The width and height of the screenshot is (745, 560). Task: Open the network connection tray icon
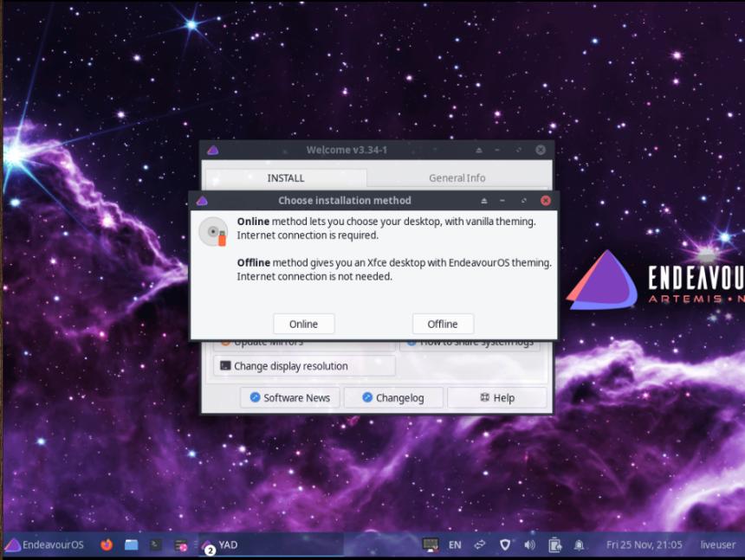pyautogui.click(x=479, y=544)
